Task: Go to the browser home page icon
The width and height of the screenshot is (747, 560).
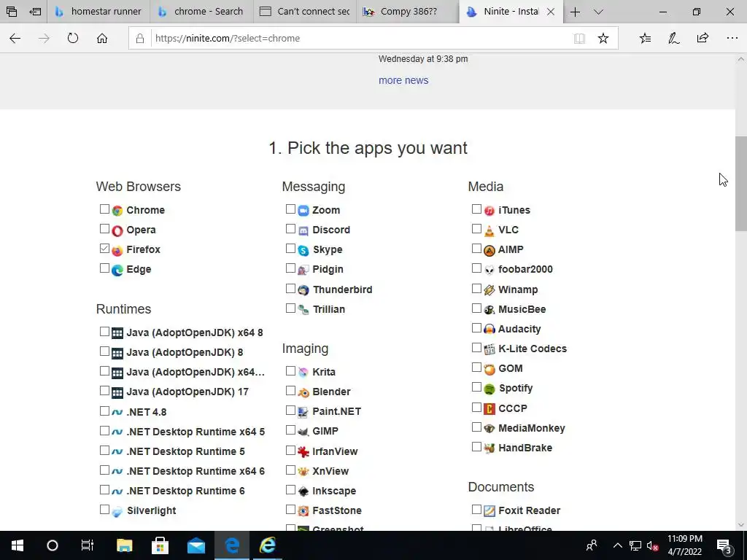Action: [102, 38]
